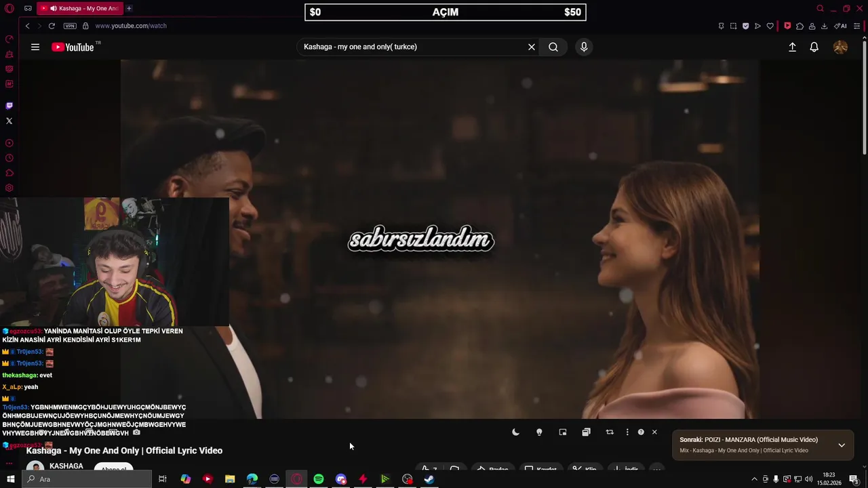Image resolution: width=868 pixels, height=488 pixels.
Task: Open the GX Corner gamepad icon
Action: [28, 9]
